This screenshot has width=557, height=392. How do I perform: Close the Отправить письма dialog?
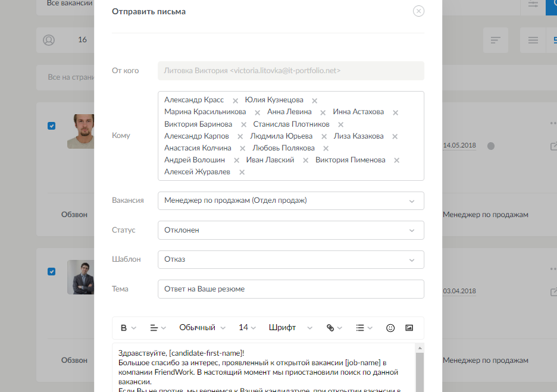(418, 11)
